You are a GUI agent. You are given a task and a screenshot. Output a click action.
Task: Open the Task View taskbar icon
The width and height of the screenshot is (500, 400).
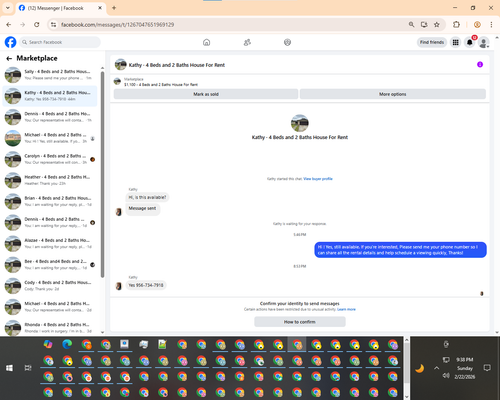tap(28, 368)
